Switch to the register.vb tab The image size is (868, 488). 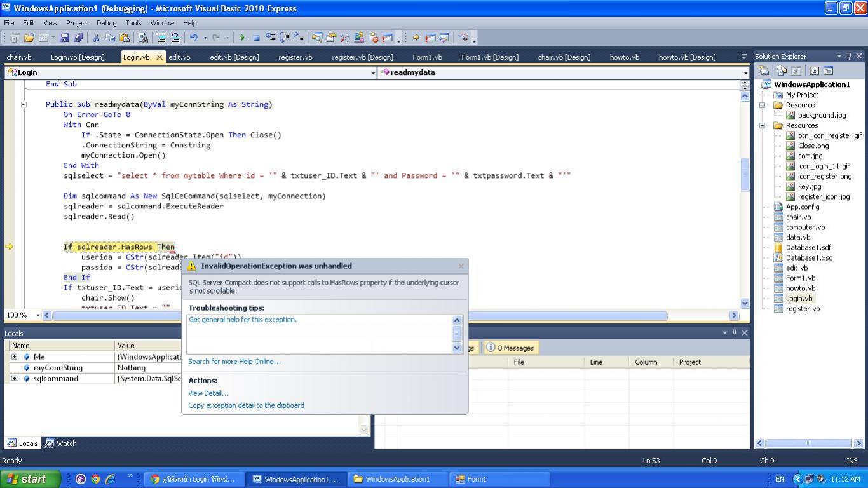tap(295, 57)
